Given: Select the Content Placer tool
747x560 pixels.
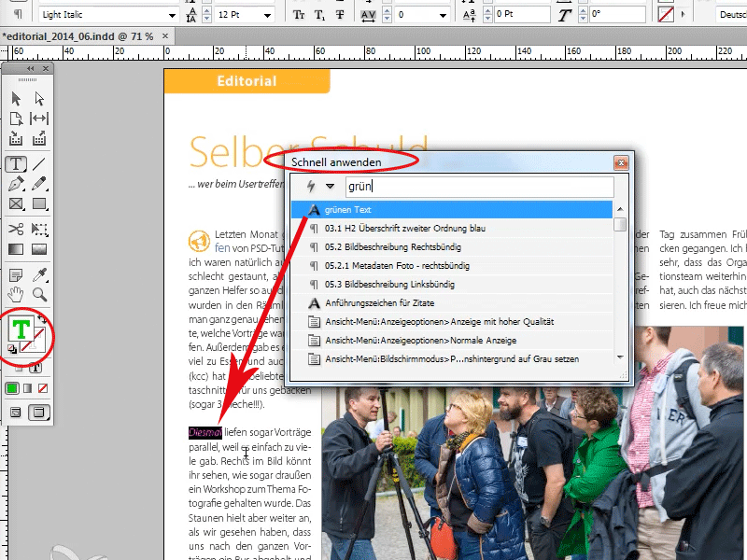Looking at the screenshot, I should coord(39,138).
